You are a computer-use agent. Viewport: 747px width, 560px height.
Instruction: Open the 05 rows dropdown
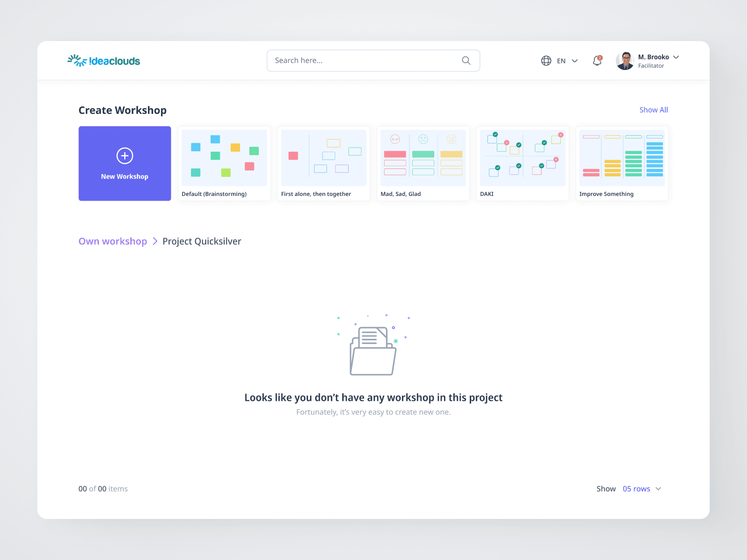[642, 489]
